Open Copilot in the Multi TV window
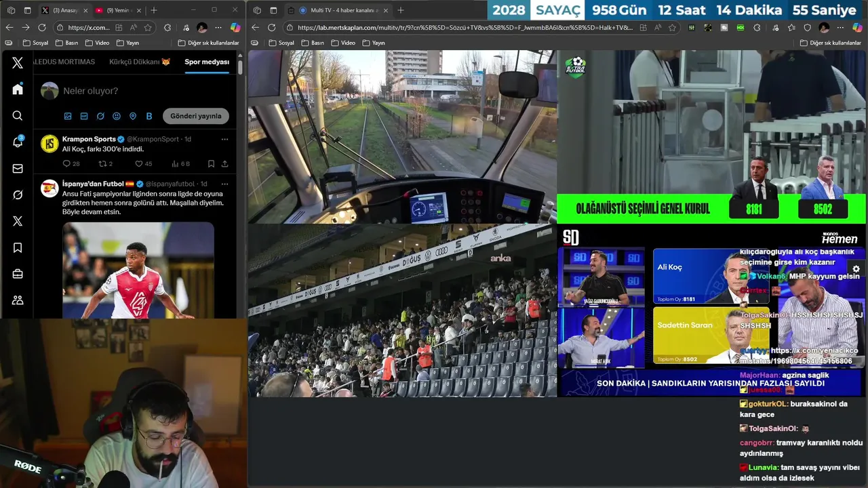 (x=857, y=27)
